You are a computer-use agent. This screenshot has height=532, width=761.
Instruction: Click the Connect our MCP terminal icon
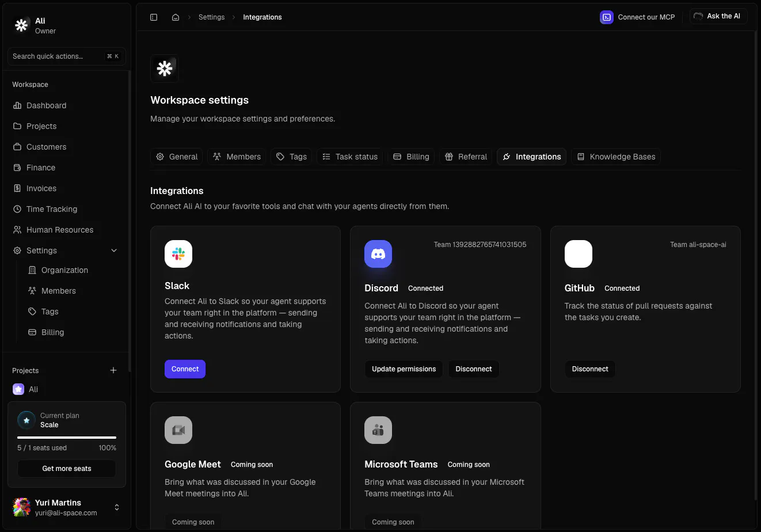click(607, 17)
